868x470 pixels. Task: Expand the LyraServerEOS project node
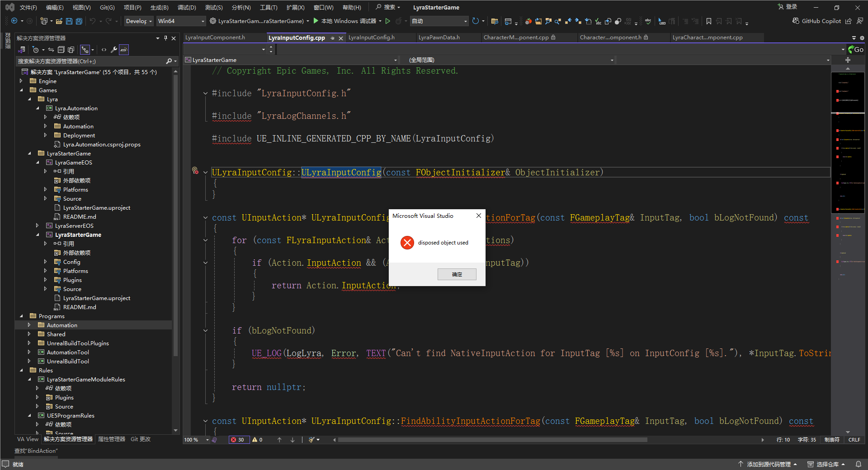click(38, 226)
